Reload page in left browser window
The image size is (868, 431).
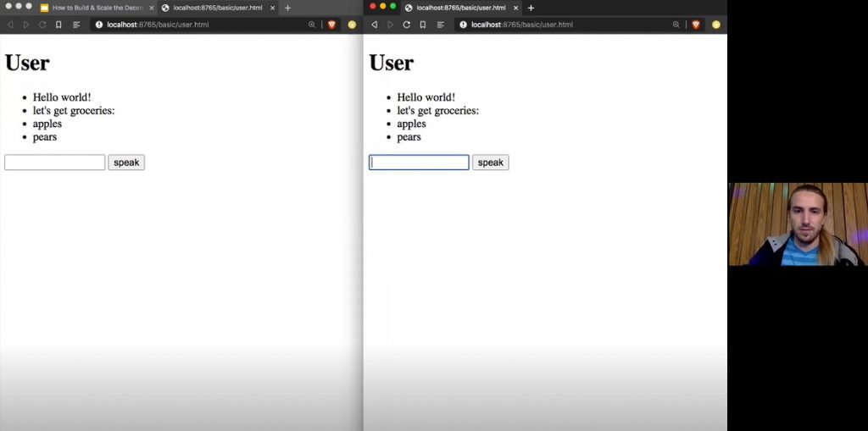coord(42,25)
